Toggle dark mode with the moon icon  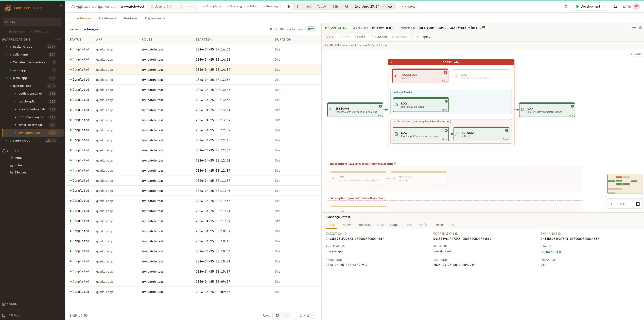click(x=566, y=7)
